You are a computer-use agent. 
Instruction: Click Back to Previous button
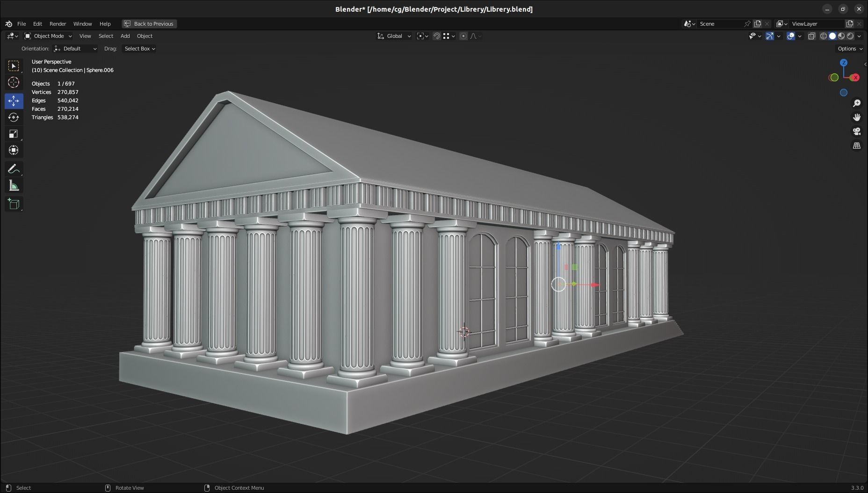point(149,24)
